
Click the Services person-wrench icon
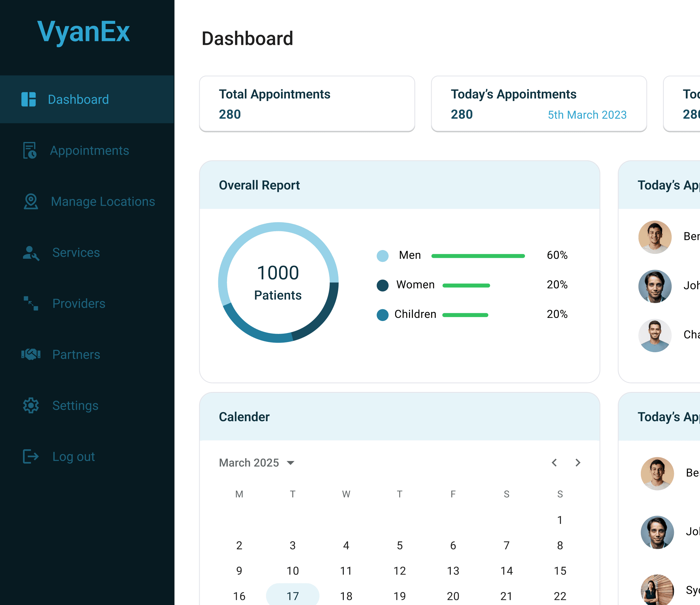[x=31, y=253]
